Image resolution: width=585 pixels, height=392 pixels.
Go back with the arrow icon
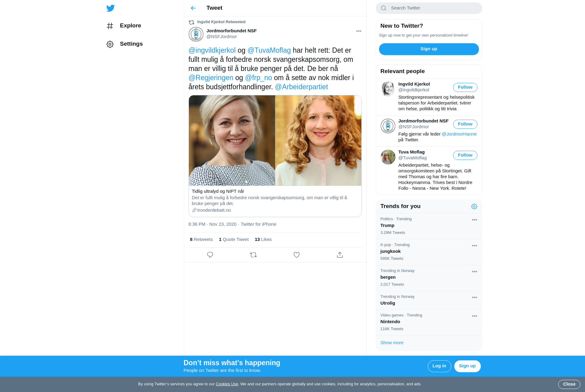[x=193, y=8]
